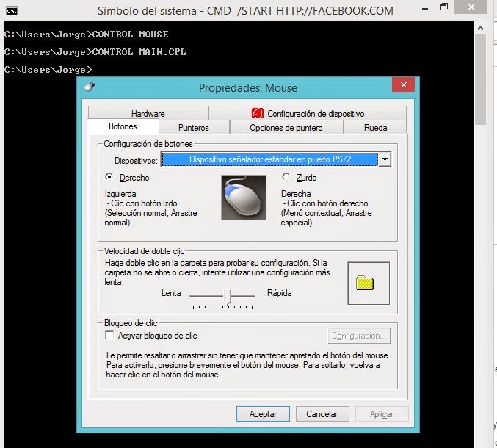Click the CMD window vertical scrollbar thumb
The image size is (497, 448).
pyautogui.click(x=481, y=79)
